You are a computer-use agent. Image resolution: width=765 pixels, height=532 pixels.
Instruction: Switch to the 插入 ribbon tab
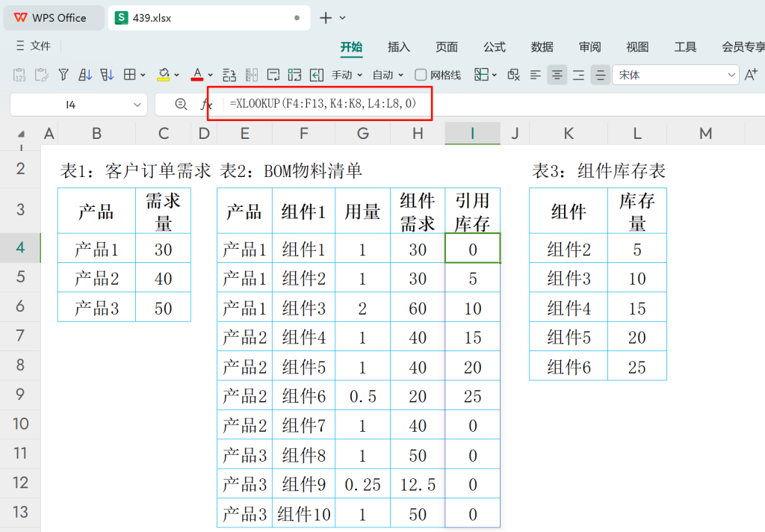click(399, 47)
